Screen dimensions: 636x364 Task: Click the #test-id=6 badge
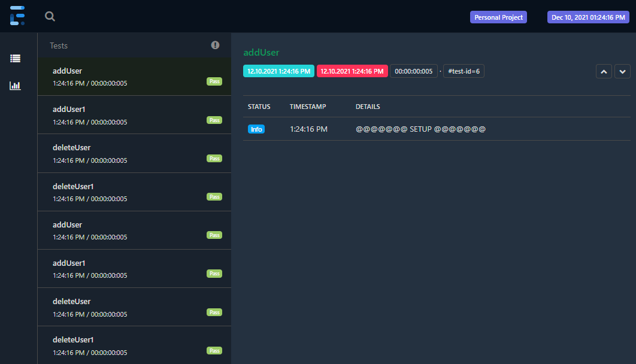pos(464,71)
